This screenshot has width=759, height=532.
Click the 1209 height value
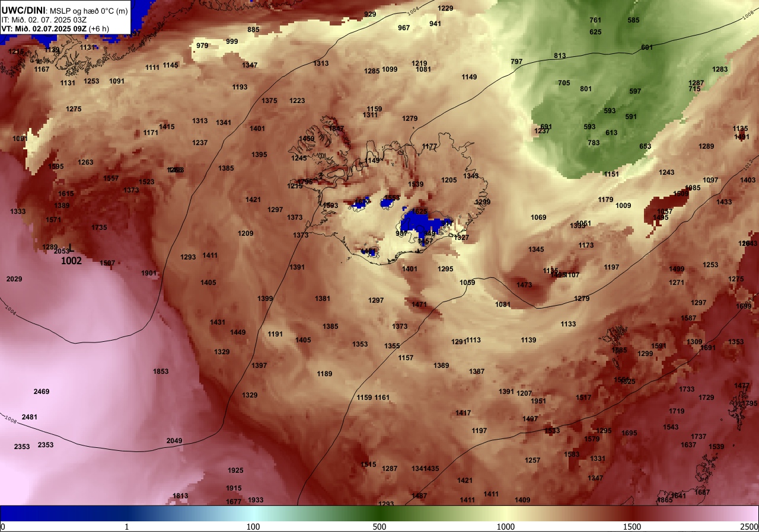[x=245, y=233]
